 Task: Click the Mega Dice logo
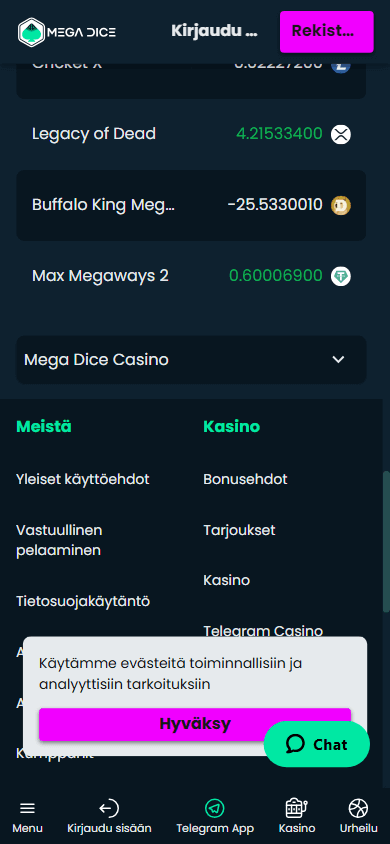coord(67,32)
